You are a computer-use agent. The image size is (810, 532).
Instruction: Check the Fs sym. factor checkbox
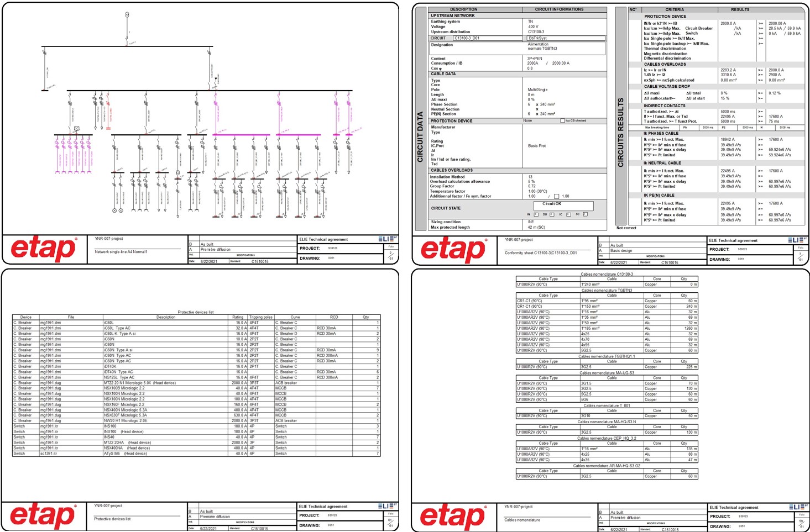point(556,196)
